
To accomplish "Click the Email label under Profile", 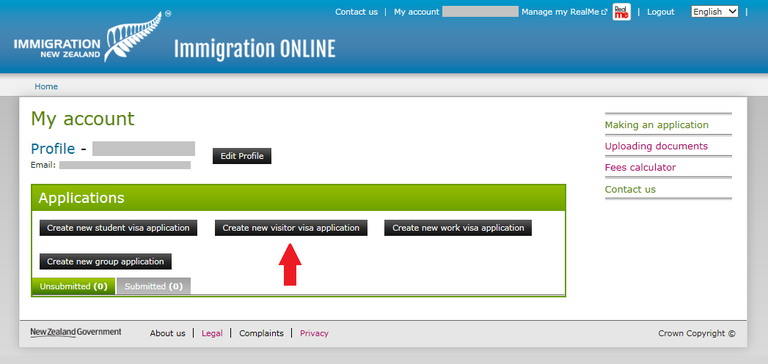I will 43,165.
